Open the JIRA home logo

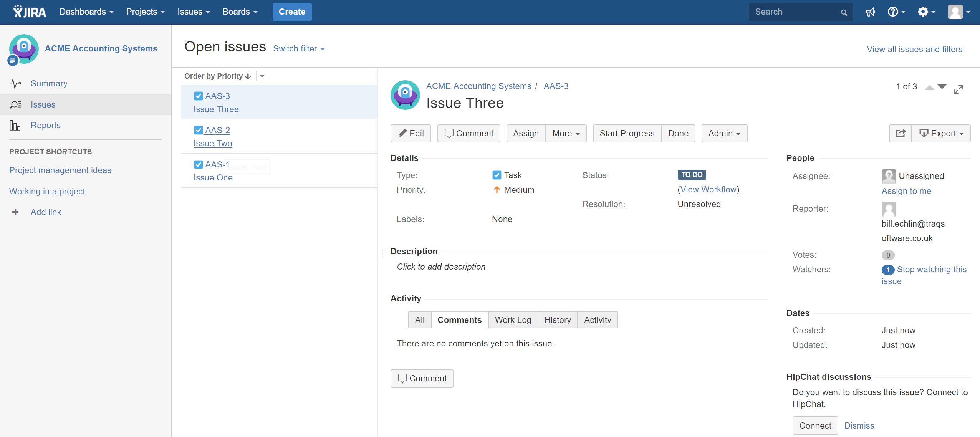[x=29, y=11]
